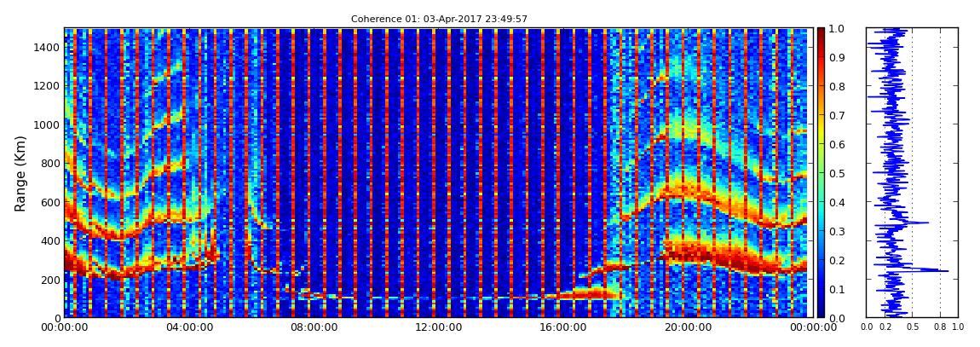Select the '600' range tick label
Viewport: 980px width, 347px height.
(x=51, y=202)
